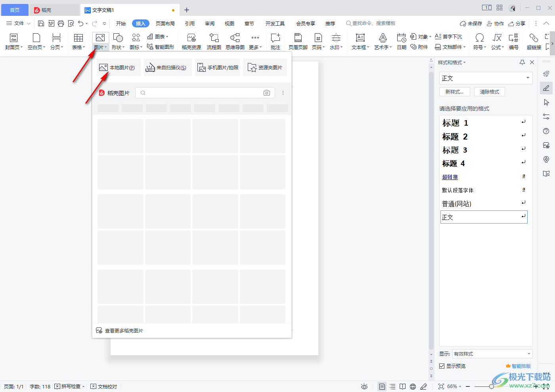Pin the styles and formatting panel
This screenshot has height=392, width=555.
coord(522,62)
